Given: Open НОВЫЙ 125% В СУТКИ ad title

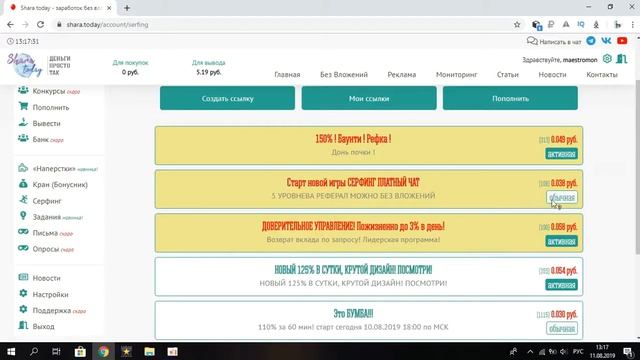Looking at the screenshot, I should [353, 270].
